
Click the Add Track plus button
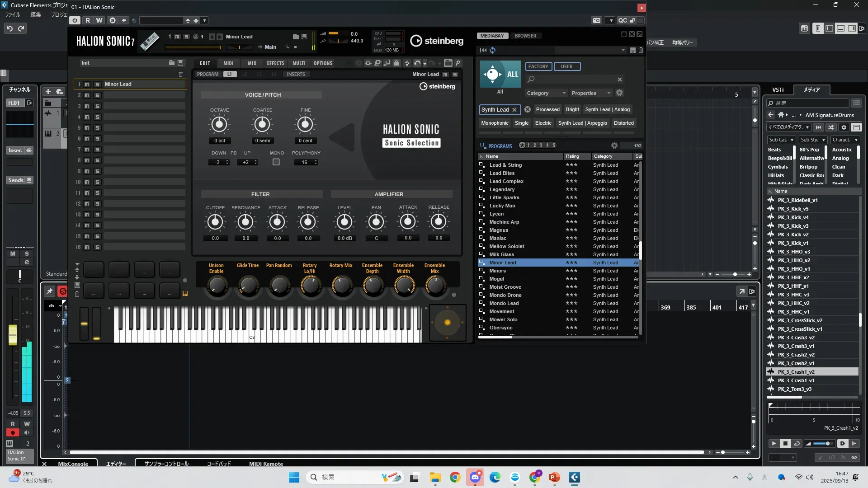48,91
